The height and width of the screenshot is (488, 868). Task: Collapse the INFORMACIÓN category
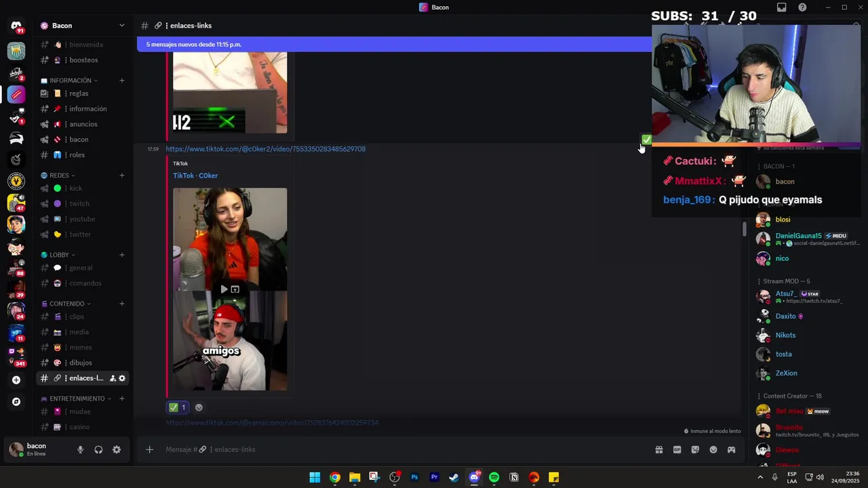pos(70,81)
